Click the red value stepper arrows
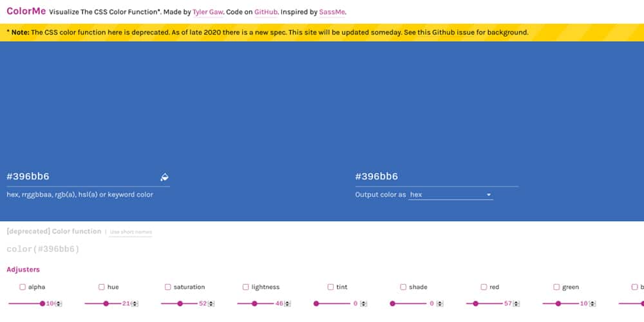Viewport: 644px width, 322px height. 516,304
